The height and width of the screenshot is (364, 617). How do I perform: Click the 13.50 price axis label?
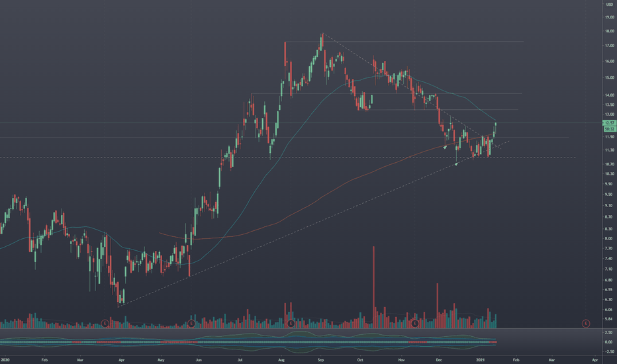coord(610,105)
